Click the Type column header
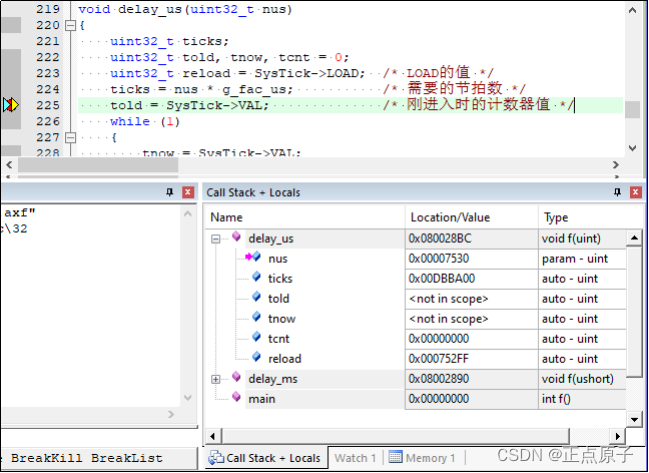649x473 pixels. [x=555, y=217]
